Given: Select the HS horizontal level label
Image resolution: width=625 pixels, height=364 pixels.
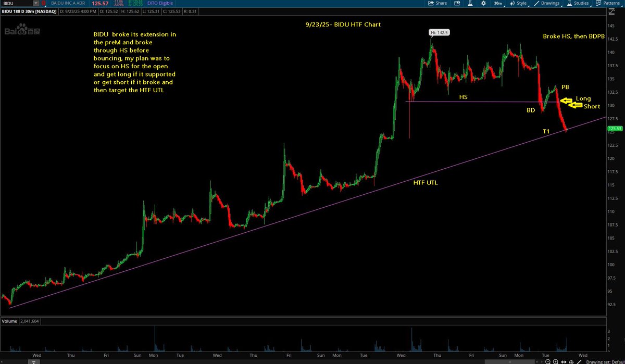Looking at the screenshot, I should (463, 97).
